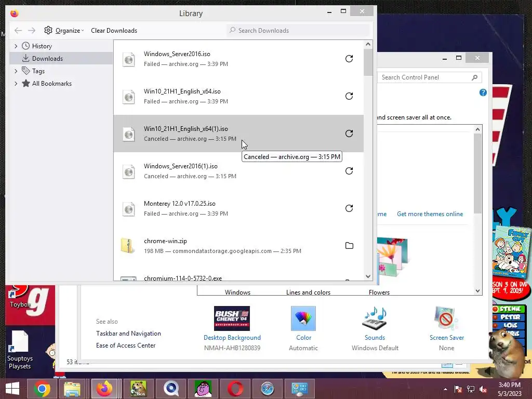This screenshot has width=532, height=399.
Task: Click the chrome-win.zip archive icon
Action: [x=127, y=246]
